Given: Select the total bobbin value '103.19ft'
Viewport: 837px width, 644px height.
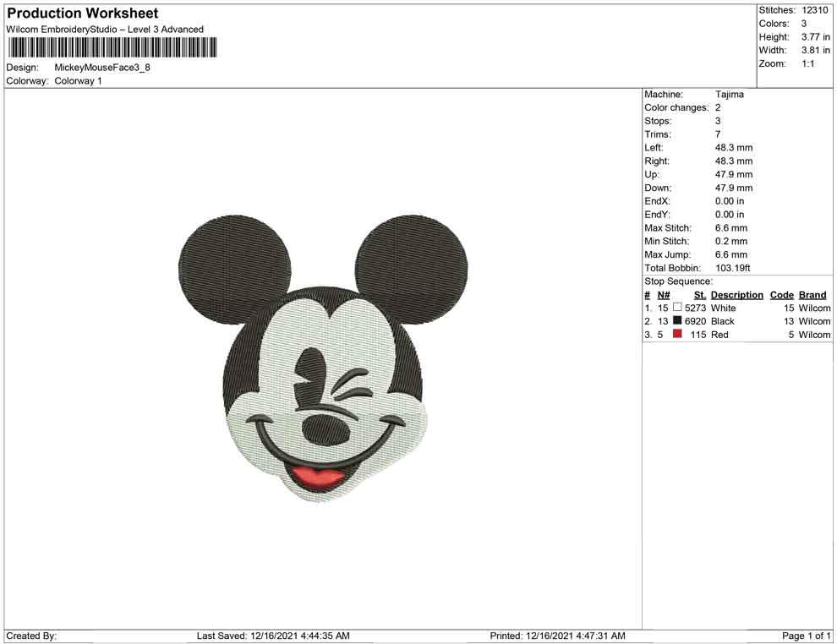Looking at the screenshot, I should point(732,268).
